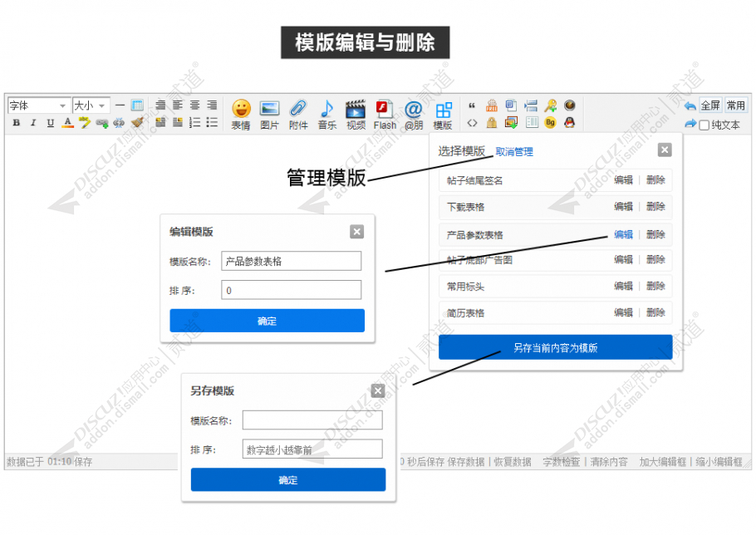Click the Bg background color icon

pyautogui.click(x=550, y=123)
